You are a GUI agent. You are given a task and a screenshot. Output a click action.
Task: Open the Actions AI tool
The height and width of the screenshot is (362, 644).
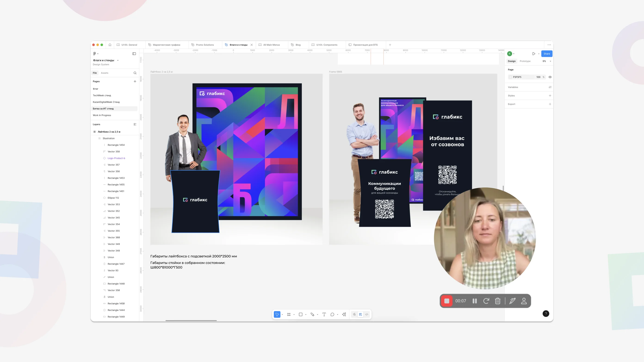344,315
